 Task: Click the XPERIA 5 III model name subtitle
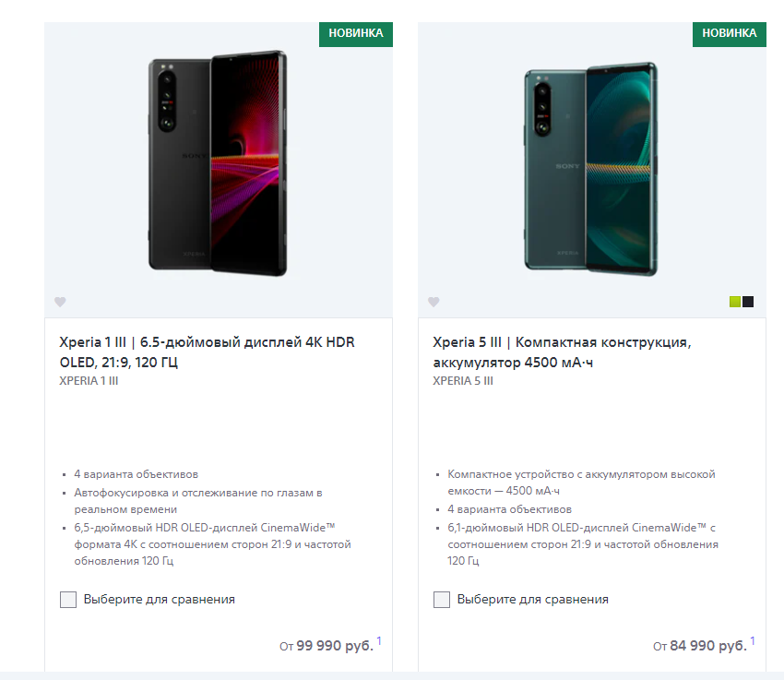point(463,381)
